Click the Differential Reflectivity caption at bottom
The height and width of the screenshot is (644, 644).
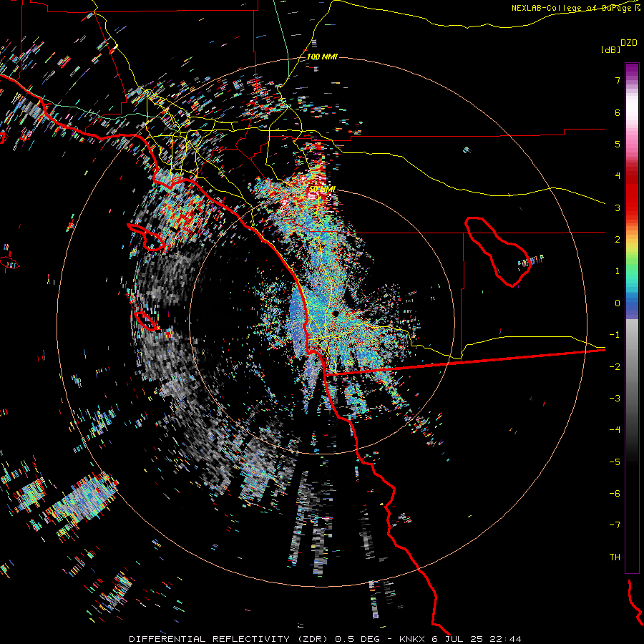[x=326, y=639]
